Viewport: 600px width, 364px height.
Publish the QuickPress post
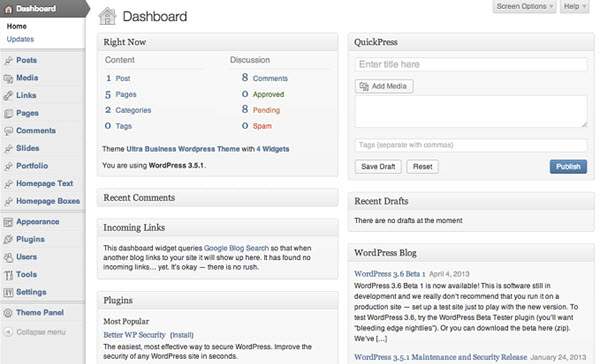568,166
